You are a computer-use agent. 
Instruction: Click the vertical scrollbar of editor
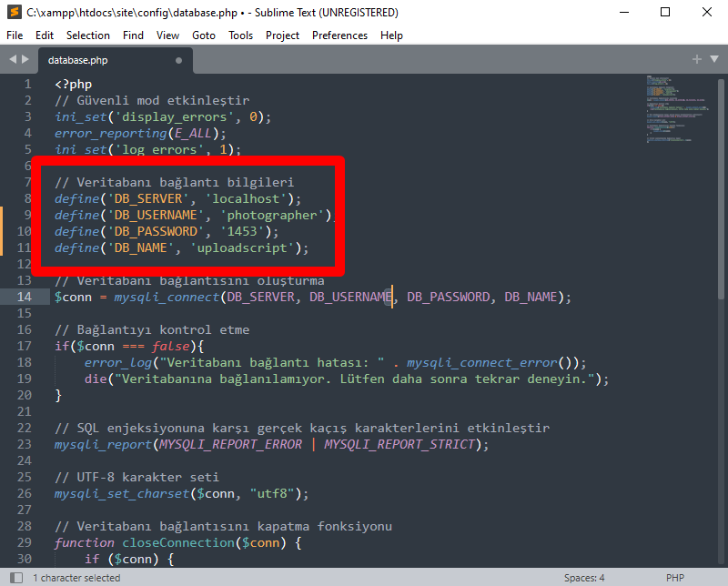click(x=721, y=189)
